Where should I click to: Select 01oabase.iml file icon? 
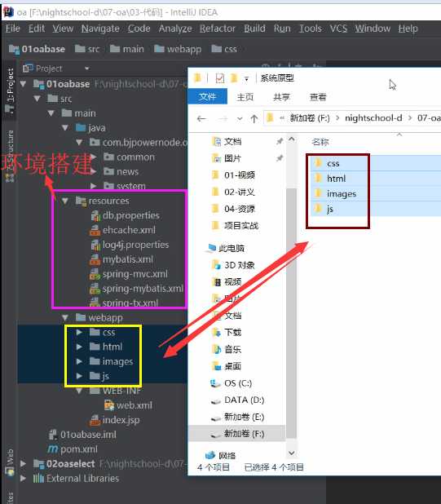[x=53, y=435]
